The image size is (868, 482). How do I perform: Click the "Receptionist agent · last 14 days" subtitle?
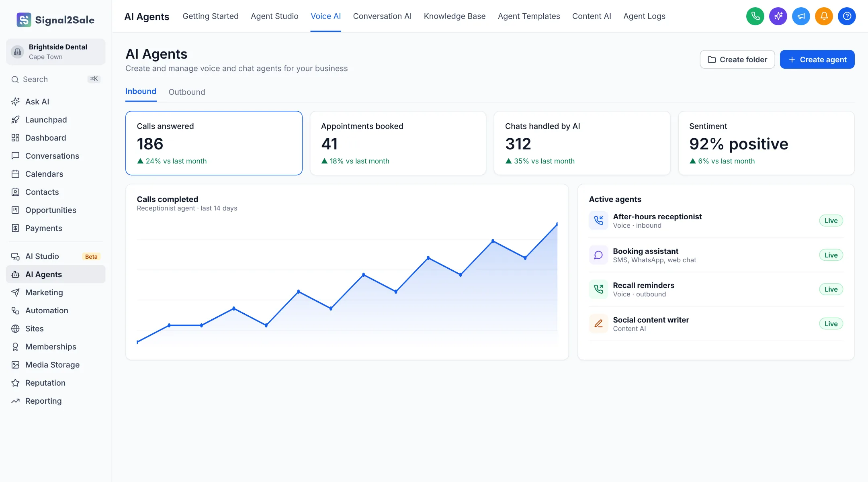pyautogui.click(x=187, y=208)
